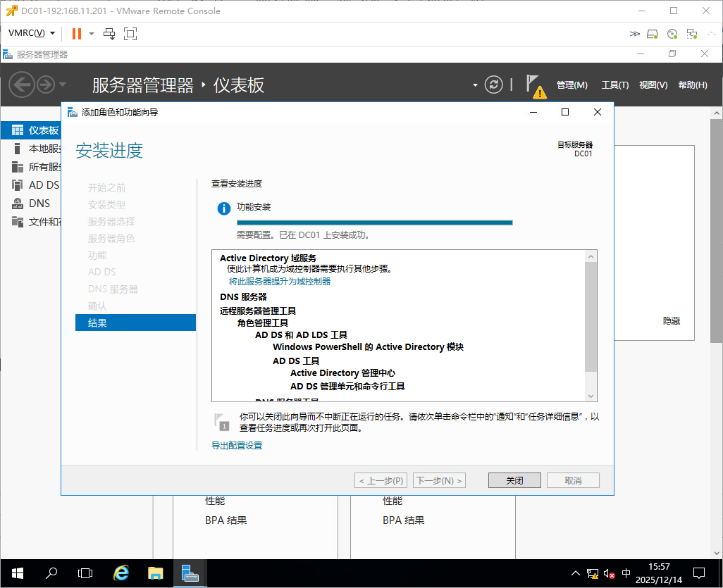723x588 pixels.
Task: Click the 导出配置设置 link
Action: pyautogui.click(x=237, y=445)
